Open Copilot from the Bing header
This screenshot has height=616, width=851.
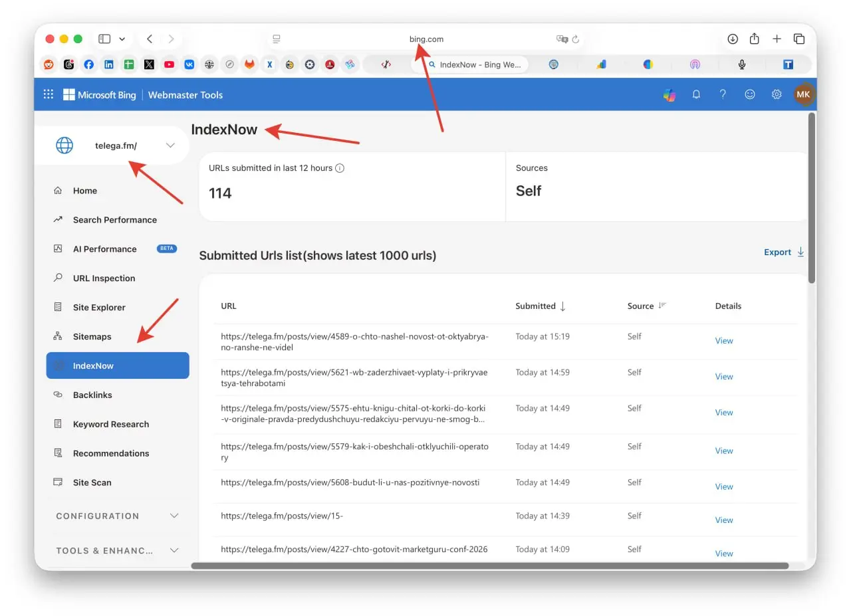tap(669, 94)
